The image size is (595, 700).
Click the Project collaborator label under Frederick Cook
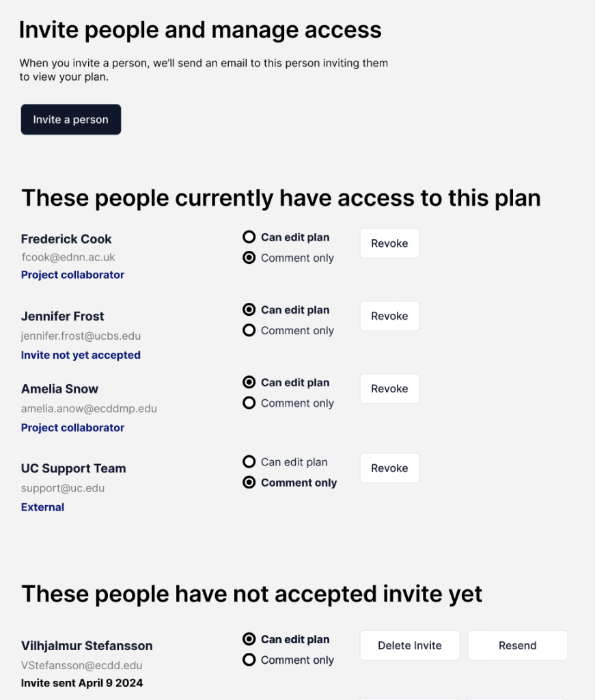click(72, 275)
